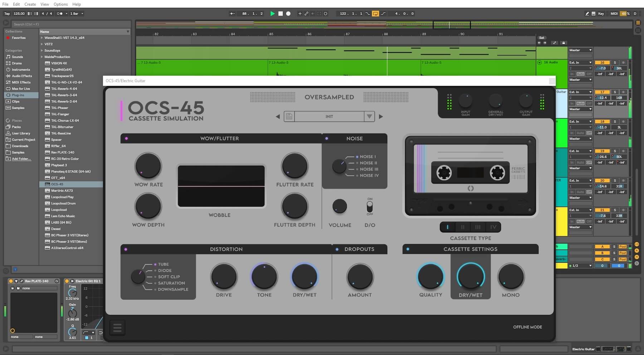Open the View menu
Viewport: 644px width, 355px height.
tap(45, 4)
